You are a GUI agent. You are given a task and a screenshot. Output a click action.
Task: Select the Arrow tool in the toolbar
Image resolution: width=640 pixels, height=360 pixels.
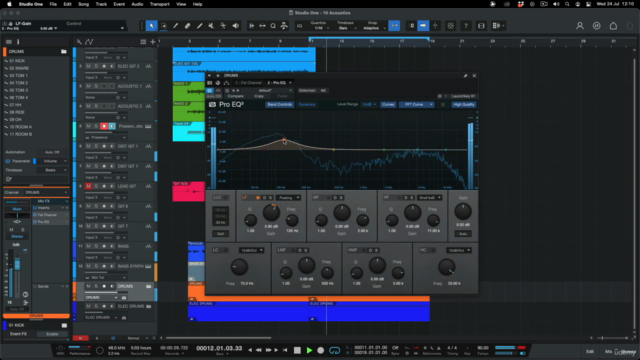pyautogui.click(x=151, y=26)
